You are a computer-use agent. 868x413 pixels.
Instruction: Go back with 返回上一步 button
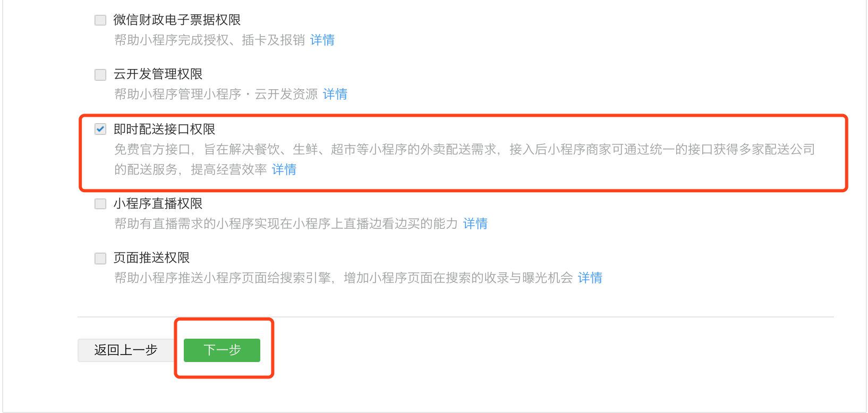pyautogui.click(x=126, y=350)
